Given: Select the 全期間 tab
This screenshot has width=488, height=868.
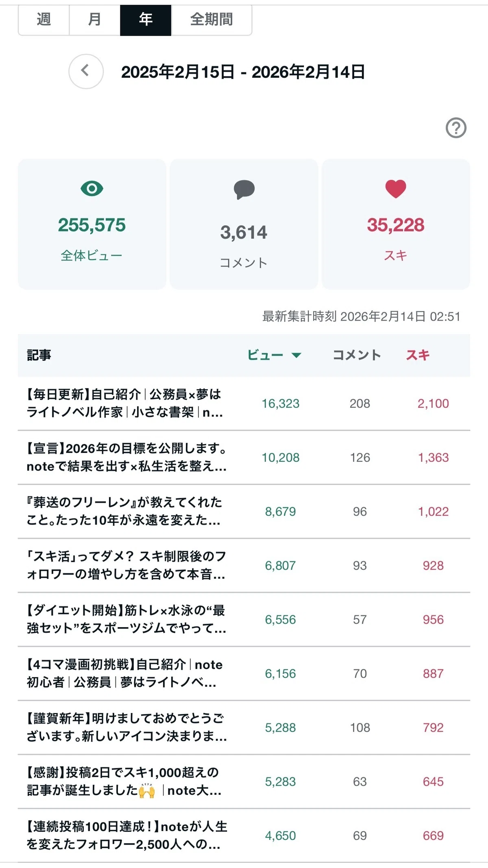Looking at the screenshot, I should click(211, 19).
